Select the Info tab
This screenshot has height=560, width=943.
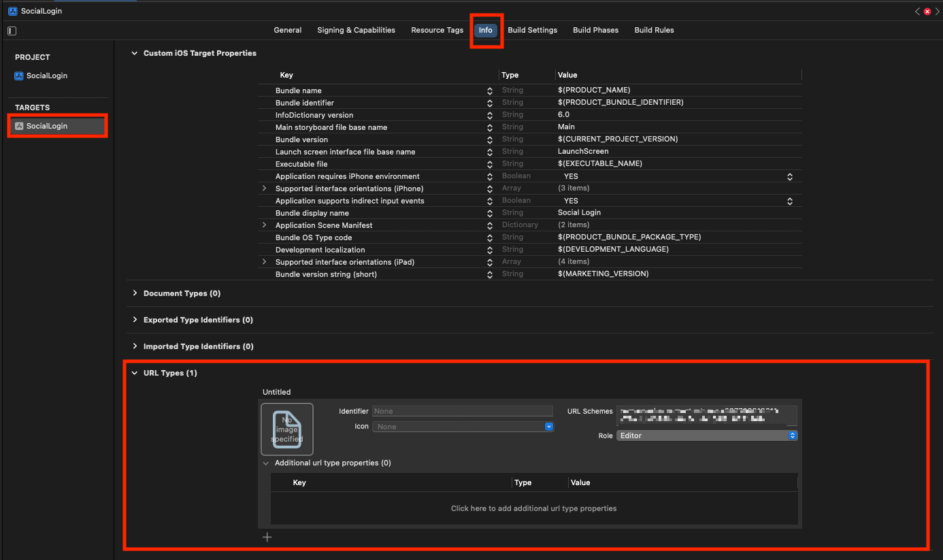click(486, 30)
